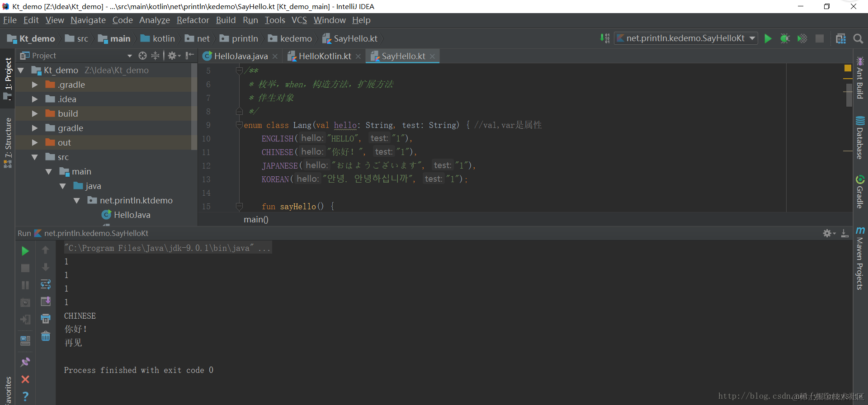
Task: Collapse the java source folder
Action: (x=63, y=186)
